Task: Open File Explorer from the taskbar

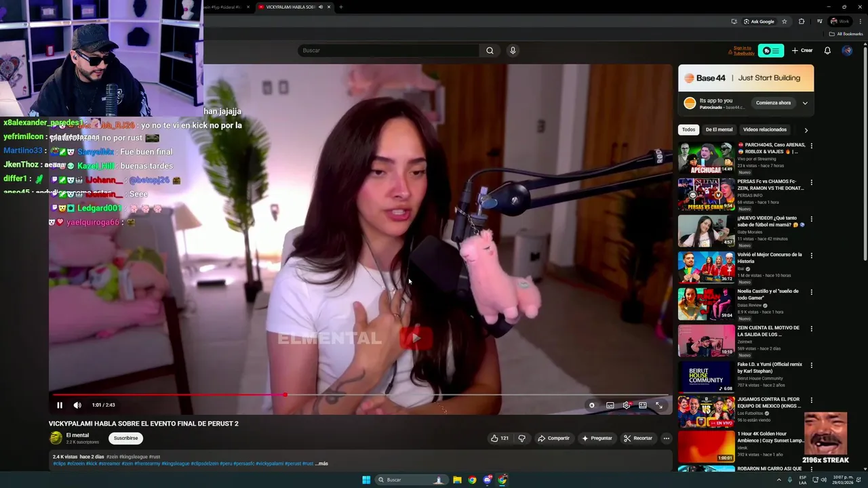Action: click(458, 480)
